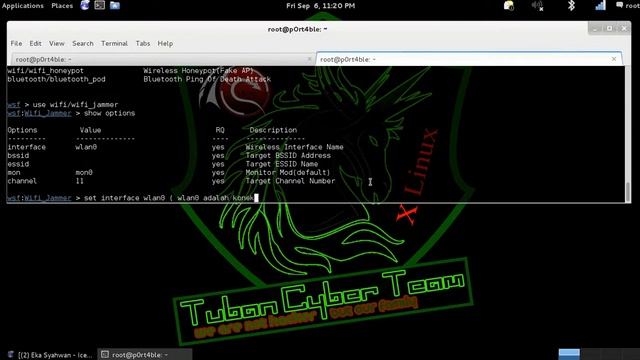Open the Places menu
This screenshot has height=360, width=640.
point(62,6)
